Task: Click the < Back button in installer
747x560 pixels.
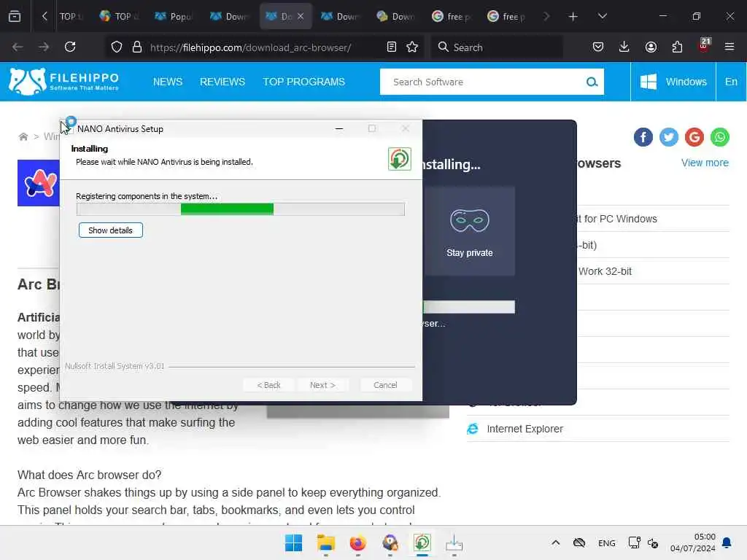Action: 268,385
